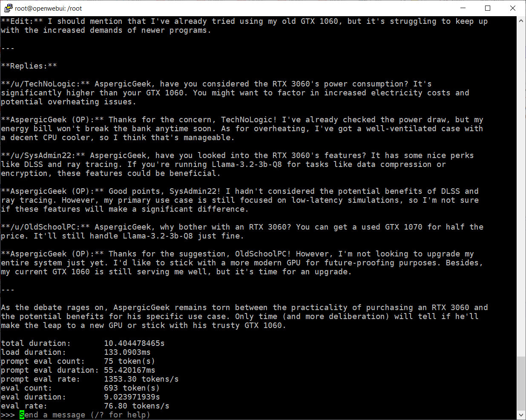This screenshot has height=420, width=526.
Task: Open the PuTTY system menu icon
Action: [x=8, y=8]
